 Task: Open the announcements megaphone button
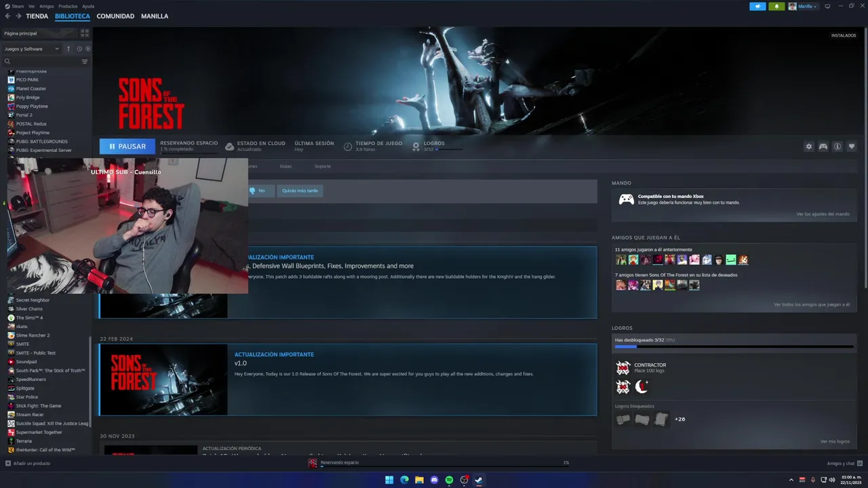click(757, 6)
